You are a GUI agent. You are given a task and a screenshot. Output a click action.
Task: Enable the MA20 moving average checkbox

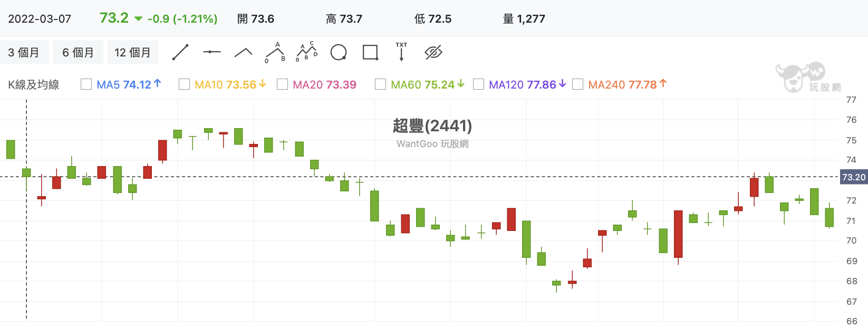tap(282, 84)
